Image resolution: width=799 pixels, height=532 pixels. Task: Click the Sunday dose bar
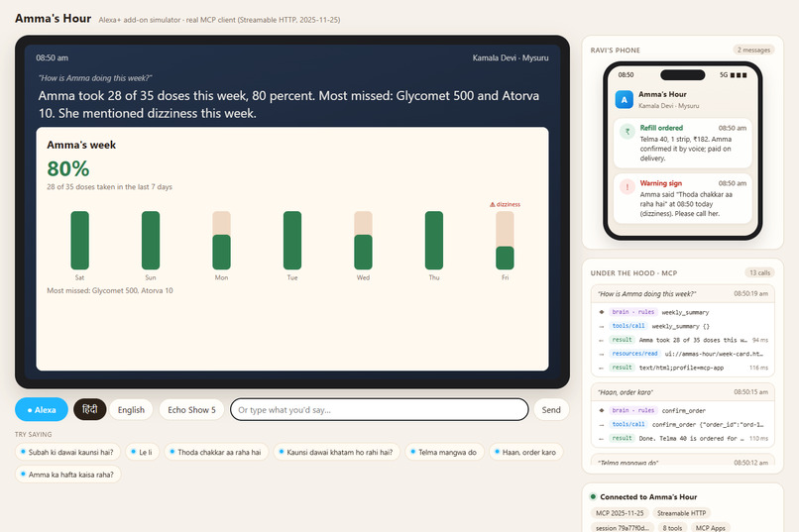click(x=151, y=241)
